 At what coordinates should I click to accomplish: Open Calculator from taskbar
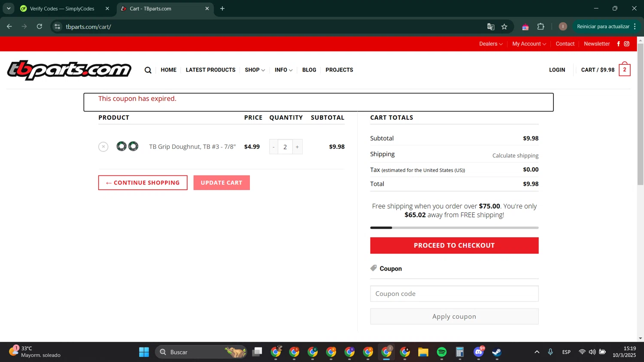pyautogui.click(x=460, y=352)
